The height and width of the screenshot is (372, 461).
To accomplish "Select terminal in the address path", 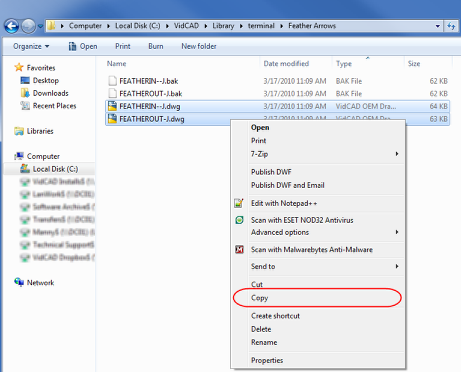I will [261, 26].
